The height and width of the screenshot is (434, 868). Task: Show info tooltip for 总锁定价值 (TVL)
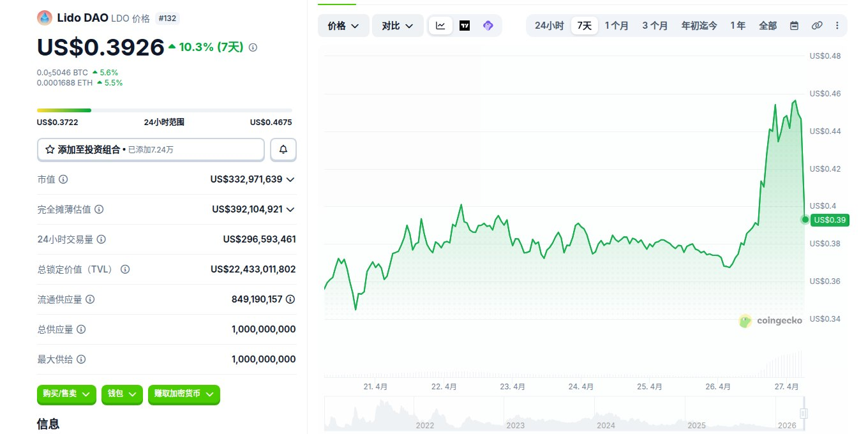pyautogui.click(x=125, y=269)
